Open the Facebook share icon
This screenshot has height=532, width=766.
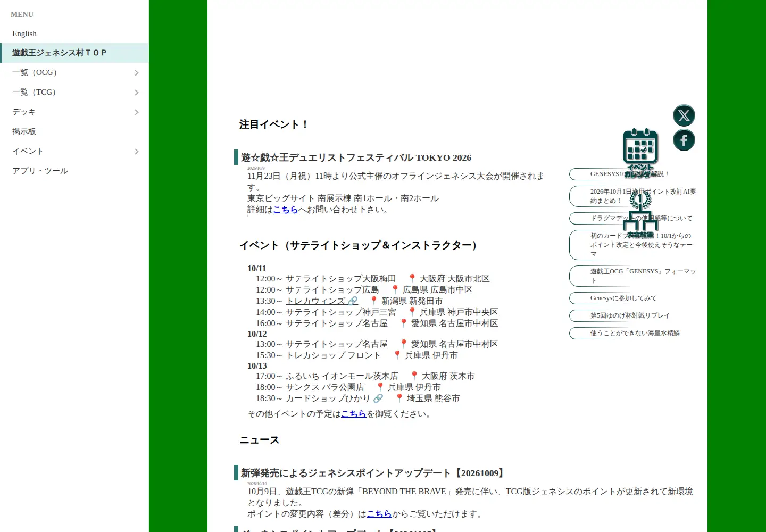pyautogui.click(x=684, y=140)
